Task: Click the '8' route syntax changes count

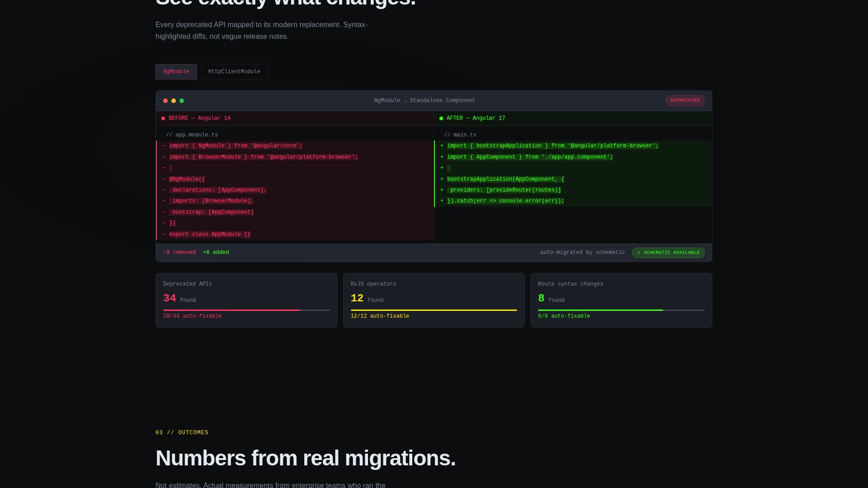Action: (x=541, y=298)
